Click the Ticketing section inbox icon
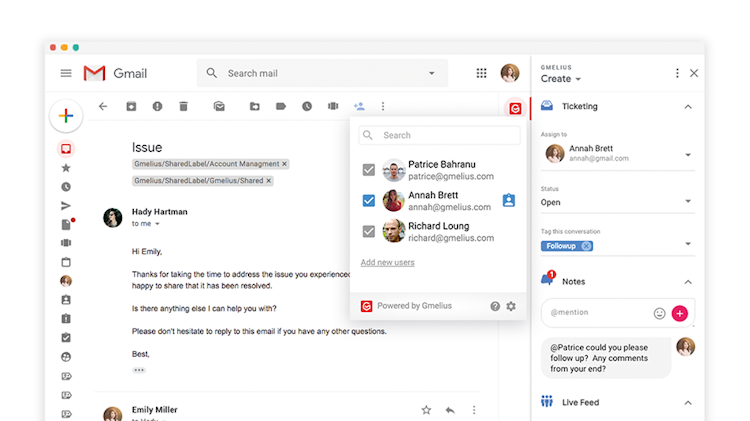This screenshot has width=750, height=421. point(547,106)
